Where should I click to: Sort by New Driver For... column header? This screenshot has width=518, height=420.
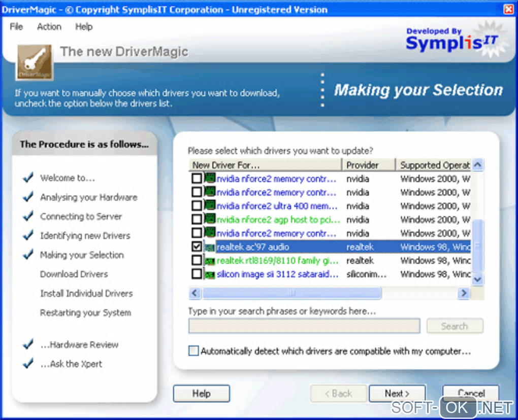coord(265,165)
